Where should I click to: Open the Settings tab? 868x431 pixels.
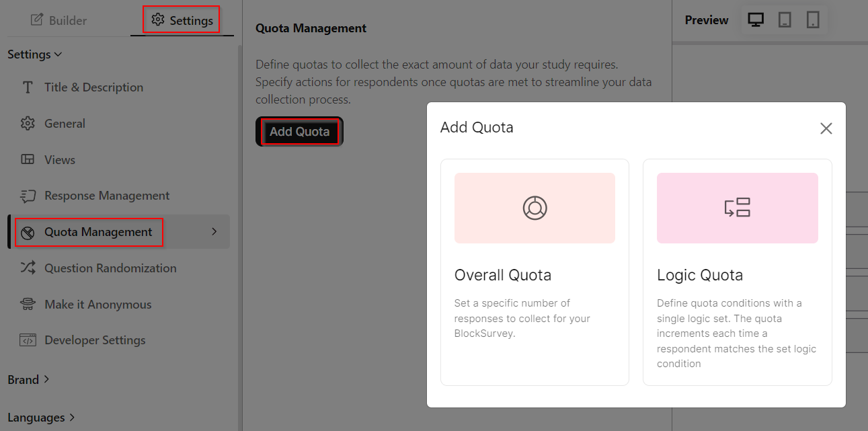[181, 19]
